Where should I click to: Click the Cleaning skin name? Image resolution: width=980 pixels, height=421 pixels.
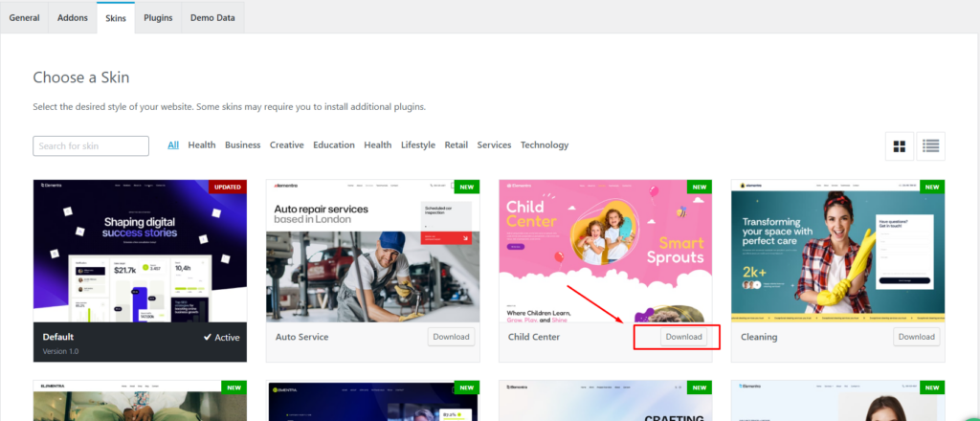[x=759, y=337]
